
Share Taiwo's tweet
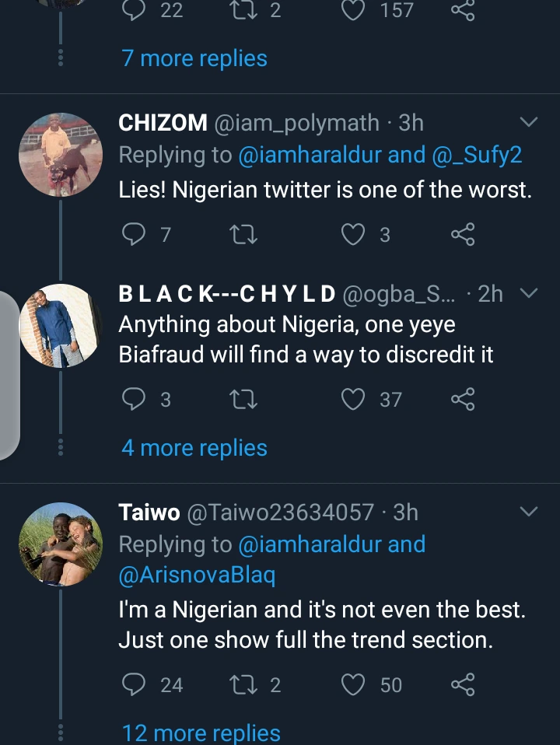click(x=463, y=684)
